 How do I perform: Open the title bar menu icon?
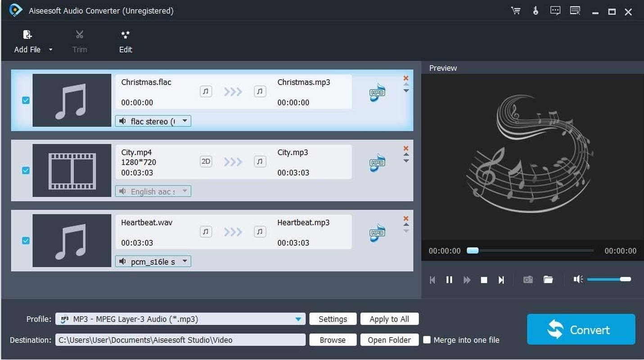coord(575,10)
